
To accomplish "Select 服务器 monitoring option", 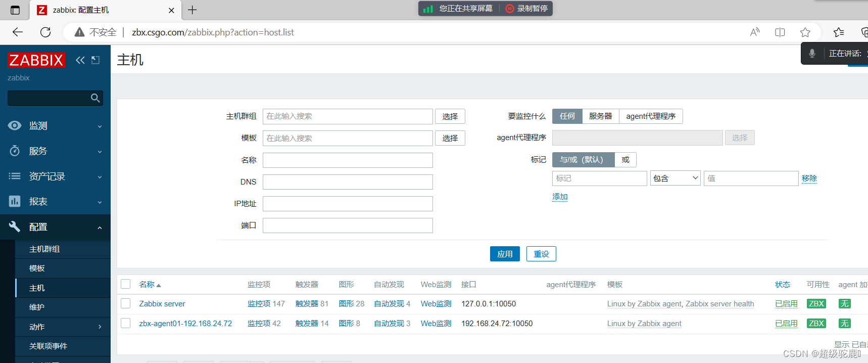I will pos(601,116).
